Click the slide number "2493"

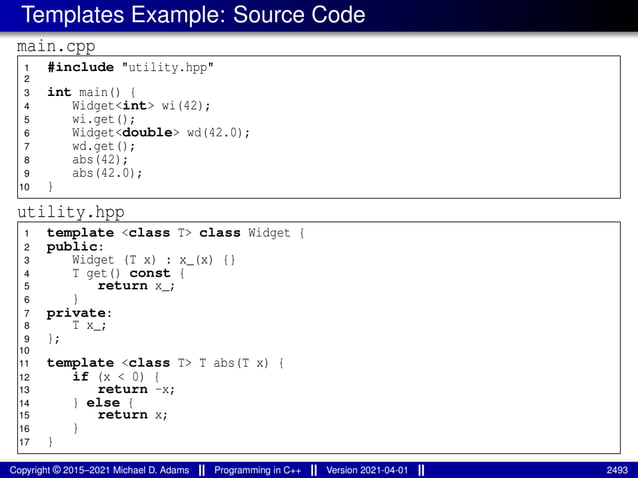tap(617, 470)
